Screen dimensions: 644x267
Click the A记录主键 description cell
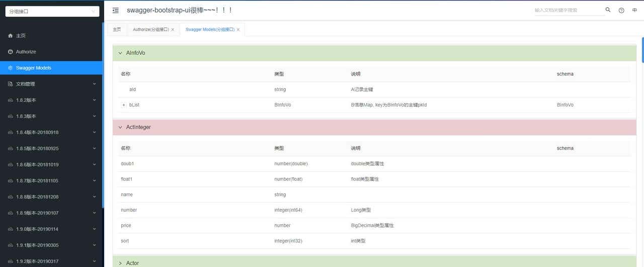[362, 90]
